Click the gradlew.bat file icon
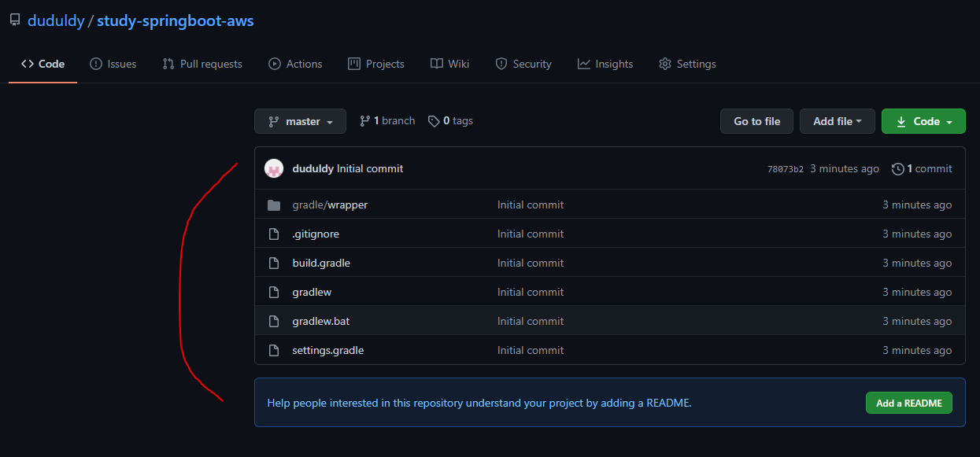 [x=274, y=321]
